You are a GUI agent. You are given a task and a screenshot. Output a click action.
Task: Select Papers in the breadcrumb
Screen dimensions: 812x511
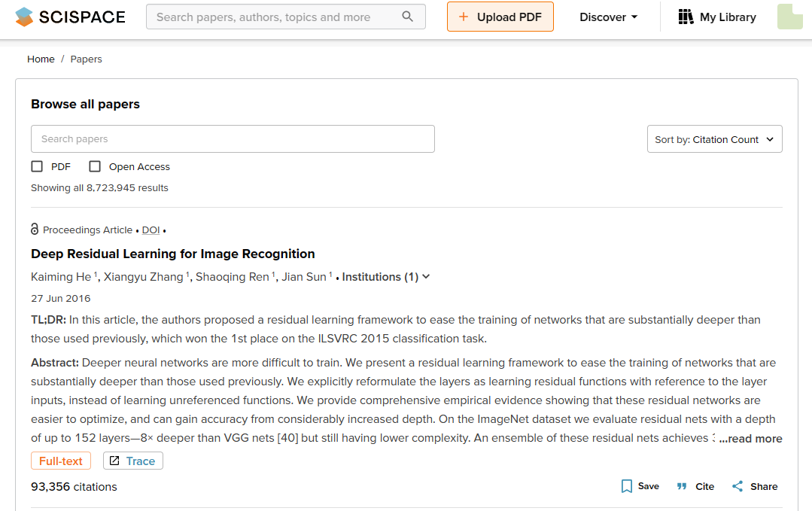tap(86, 59)
